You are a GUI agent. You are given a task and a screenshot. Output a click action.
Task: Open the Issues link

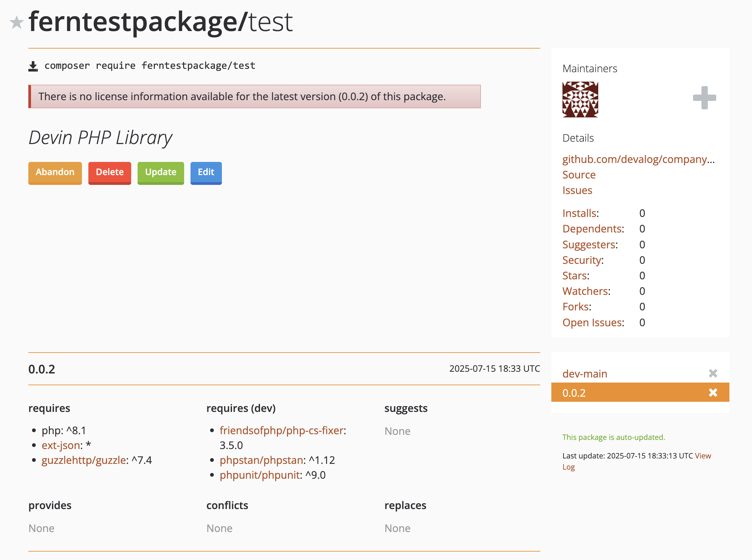577,190
